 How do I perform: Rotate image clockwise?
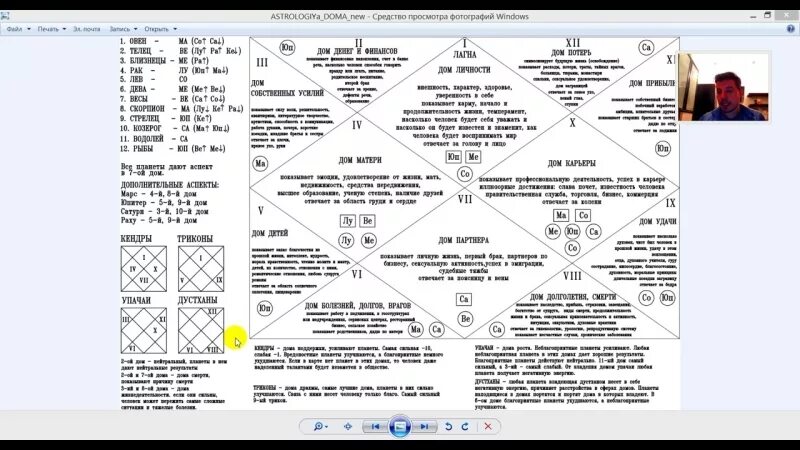pos(465,427)
